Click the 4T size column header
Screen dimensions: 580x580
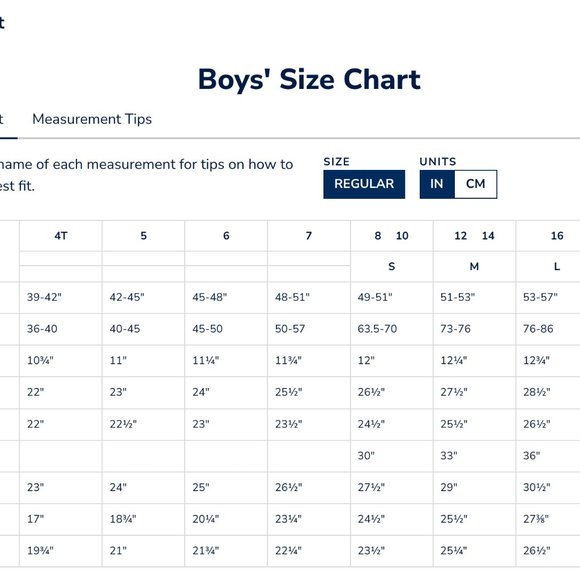click(x=61, y=236)
